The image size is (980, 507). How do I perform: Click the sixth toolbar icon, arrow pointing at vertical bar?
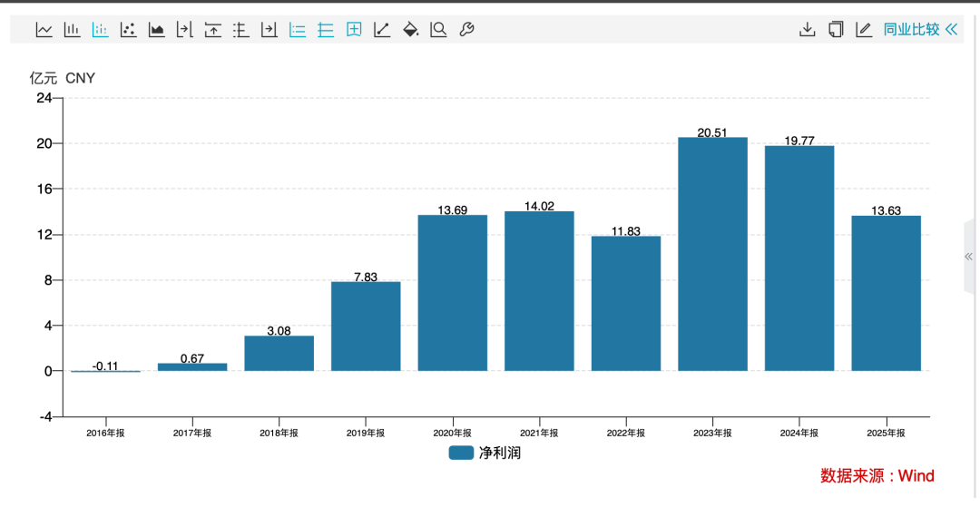(x=184, y=29)
